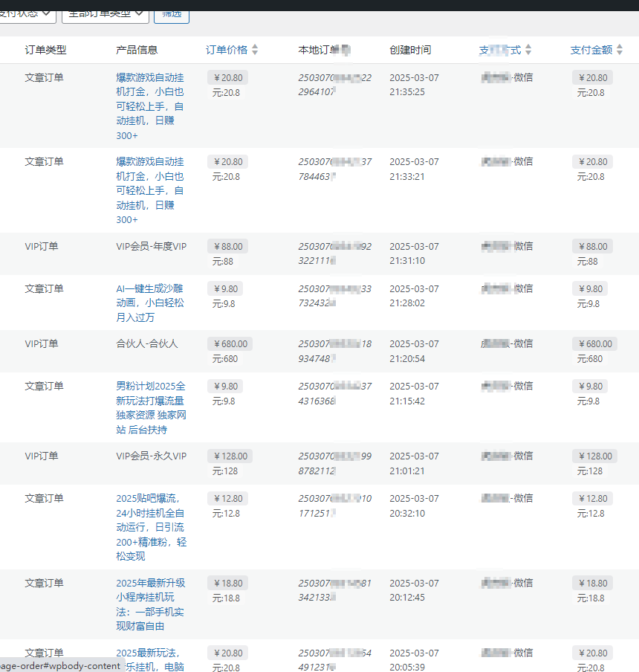This screenshot has height=672, width=639.
Task: Click the creation time 21:20:54
Action: (x=407, y=359)
